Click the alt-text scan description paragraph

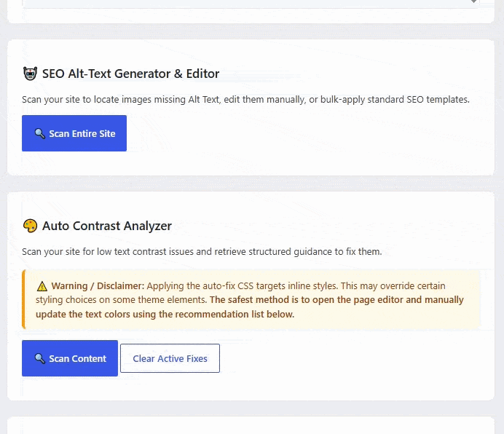click(x=245, y=99)
